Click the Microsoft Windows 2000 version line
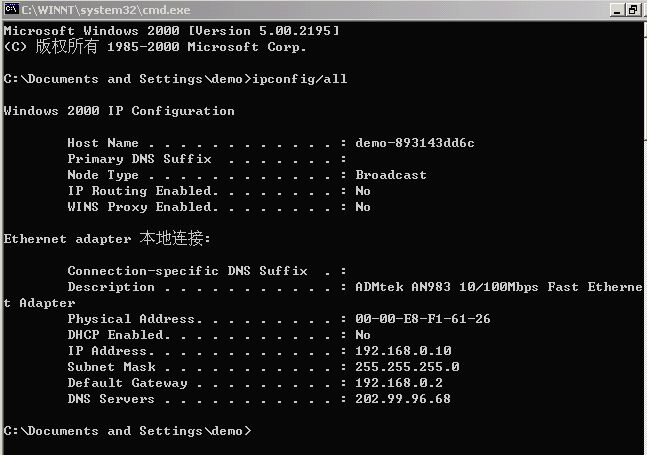647x455 pixels. click(171, 30)
